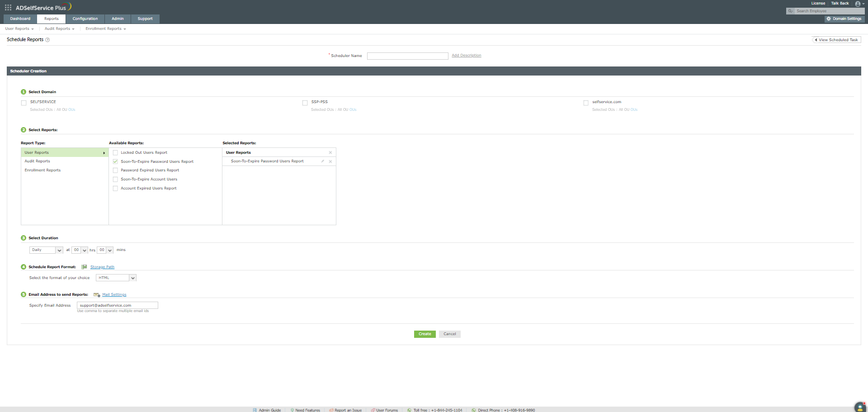
Task: Click the search icon in Search Employee box
Action: 790,11
